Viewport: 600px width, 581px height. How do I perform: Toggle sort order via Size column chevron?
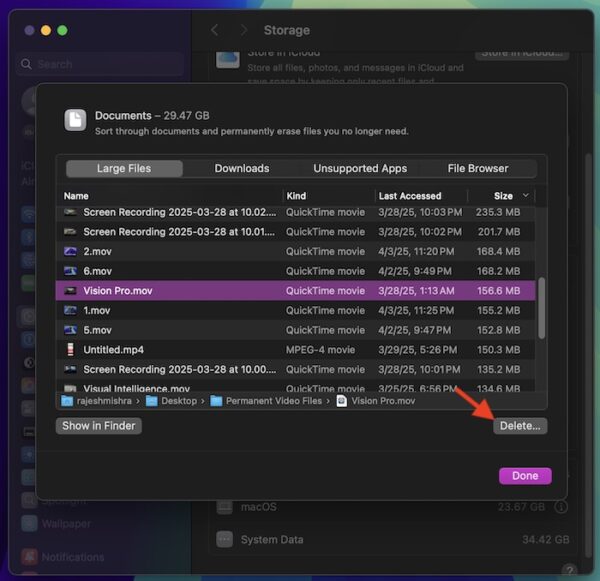coord(526,196)
